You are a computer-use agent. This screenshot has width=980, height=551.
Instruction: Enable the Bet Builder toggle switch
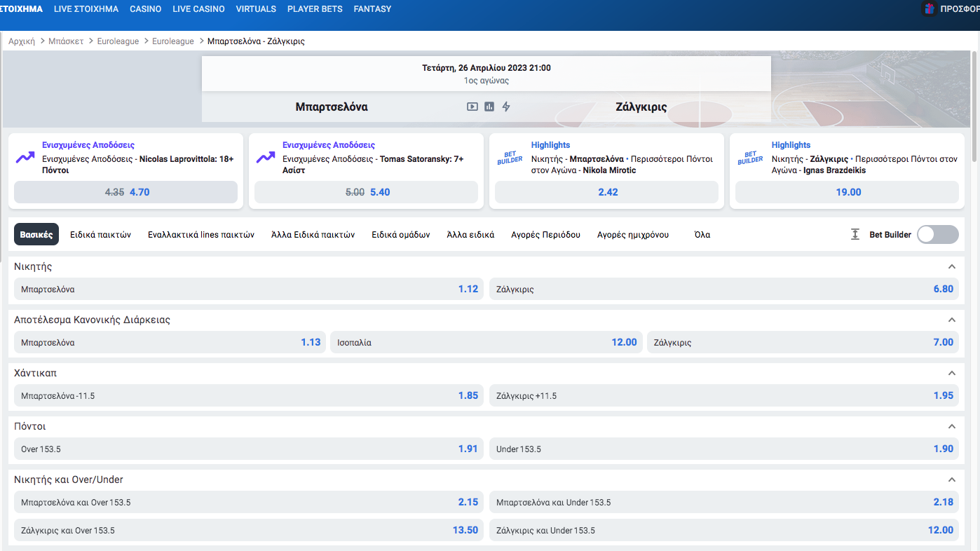pos(937,235)
